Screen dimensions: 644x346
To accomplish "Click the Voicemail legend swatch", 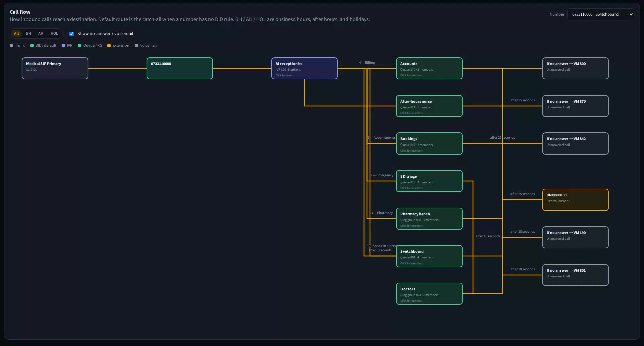I will coord(137,46).
